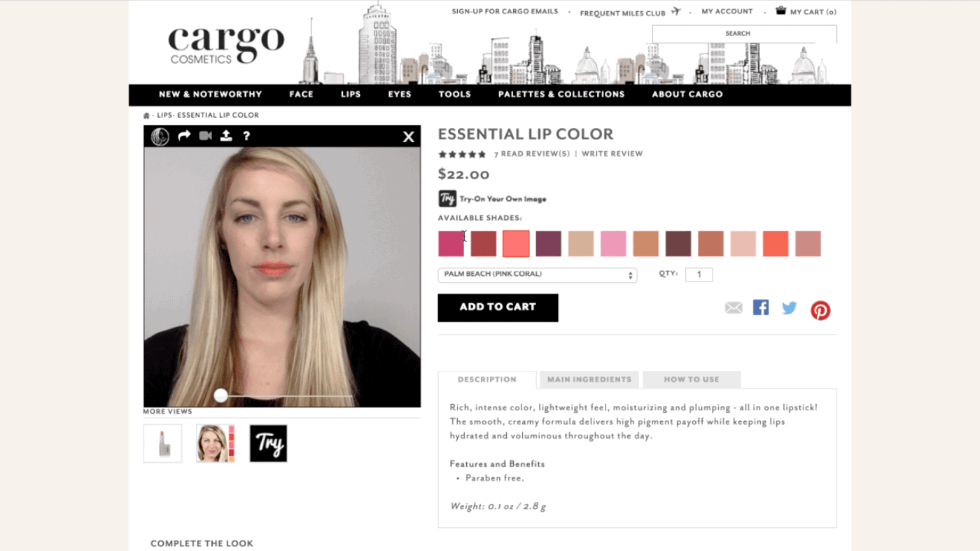Screen dimensions: 980x551
Task: Switch to the How To Use tab
Action: [x=691, y=379]
